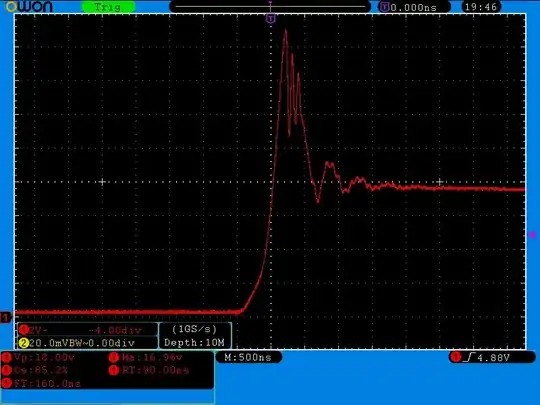Click the 0.000ns trigger offset readout
Screen dimensions: 540x405
pyautogui.click(x=414, y=7)
